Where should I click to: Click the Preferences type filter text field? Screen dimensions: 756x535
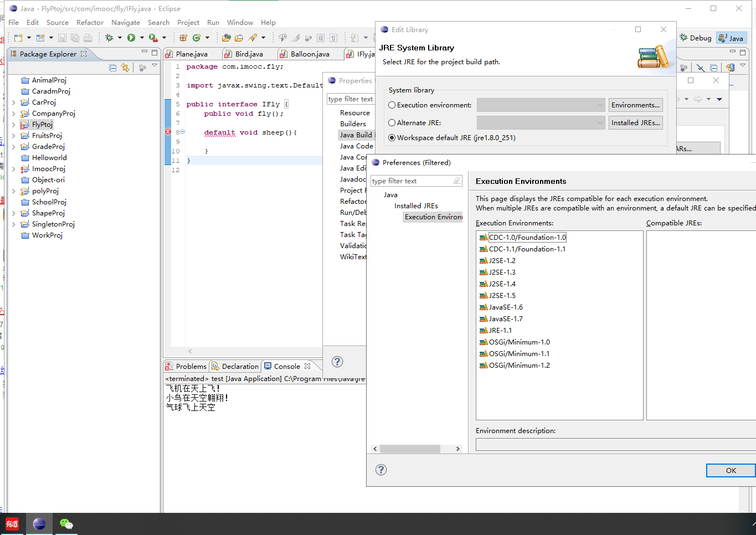click(412, 181)
